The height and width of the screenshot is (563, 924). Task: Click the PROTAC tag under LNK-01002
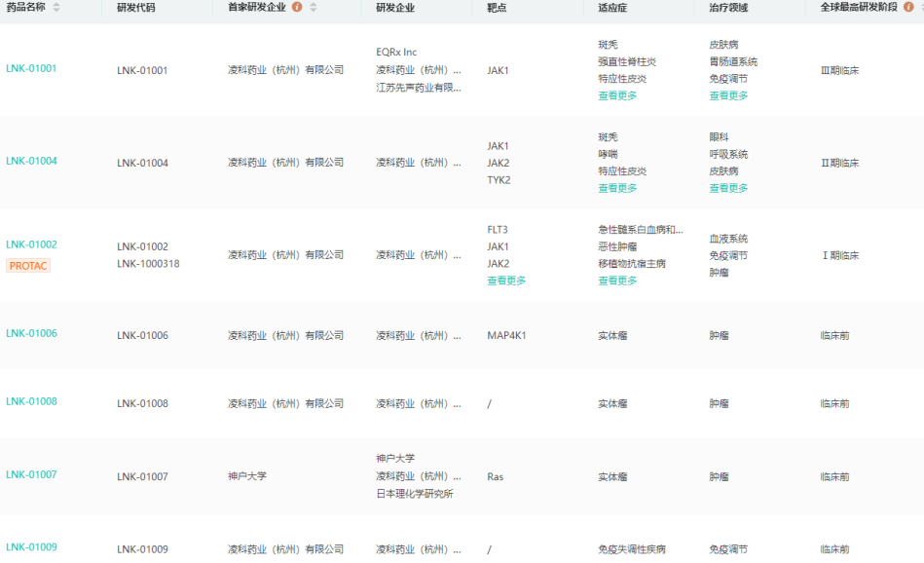27,266
